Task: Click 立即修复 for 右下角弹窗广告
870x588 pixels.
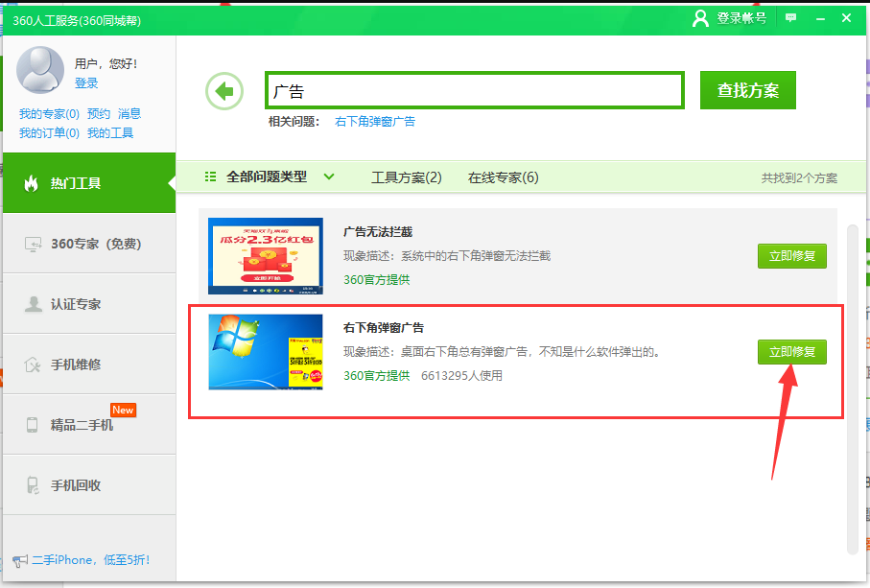Action: pos(791,352)
